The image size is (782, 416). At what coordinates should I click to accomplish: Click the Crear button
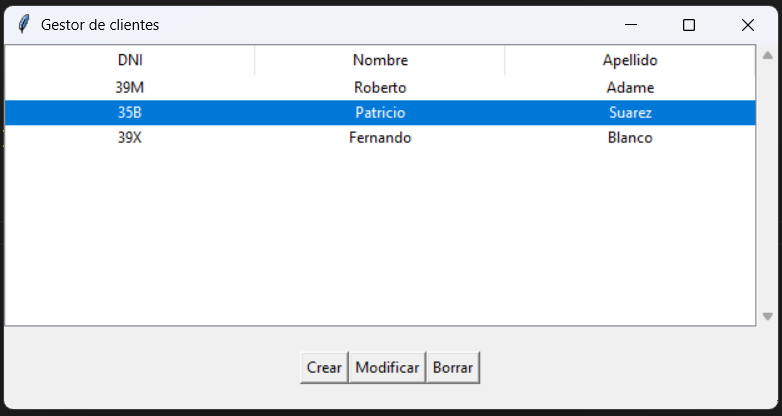pyautogui.click(x=324, y=368)
